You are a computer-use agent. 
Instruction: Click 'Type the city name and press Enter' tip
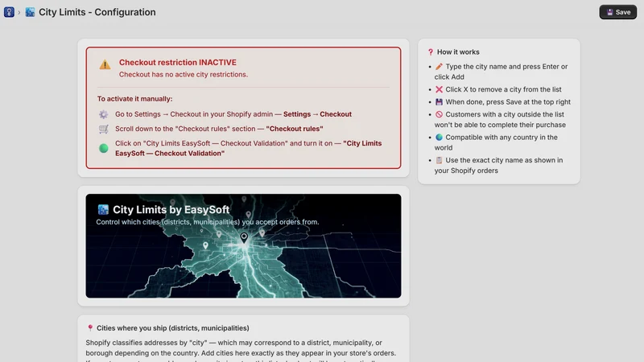click(501, 72)
